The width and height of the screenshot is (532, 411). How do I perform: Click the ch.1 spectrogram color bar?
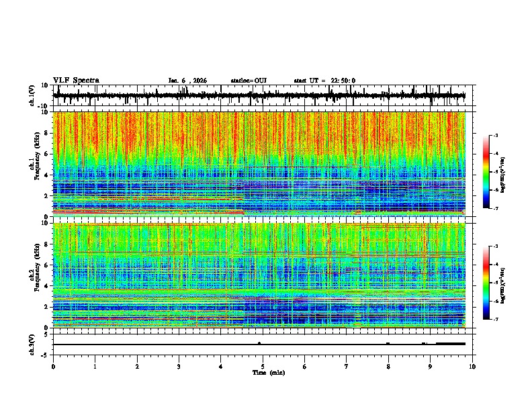486,171
